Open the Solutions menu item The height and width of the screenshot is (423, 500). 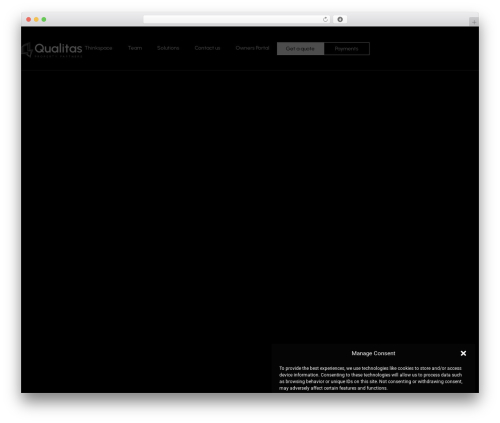point(168,48)
